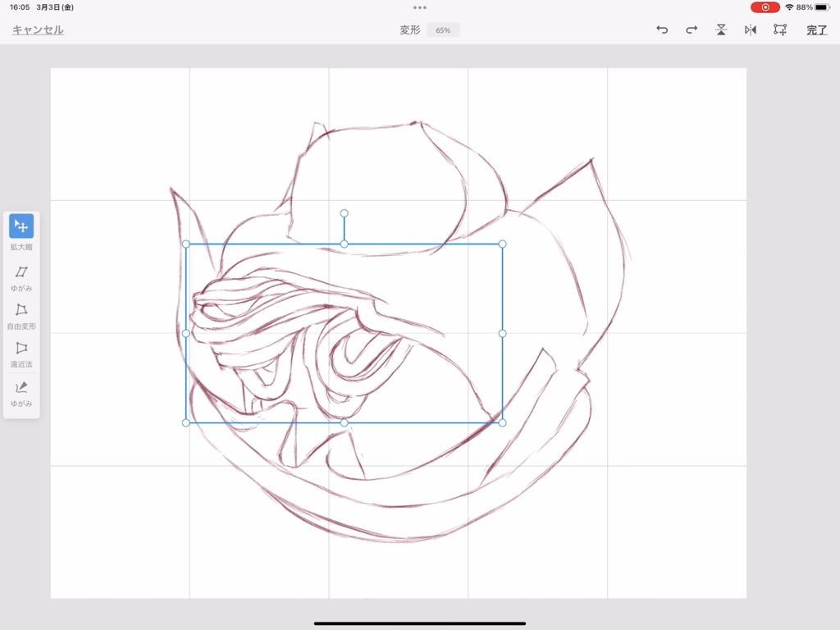Flip the selection vertically
This screenshot has height=630, width=840.
(720, 30)
